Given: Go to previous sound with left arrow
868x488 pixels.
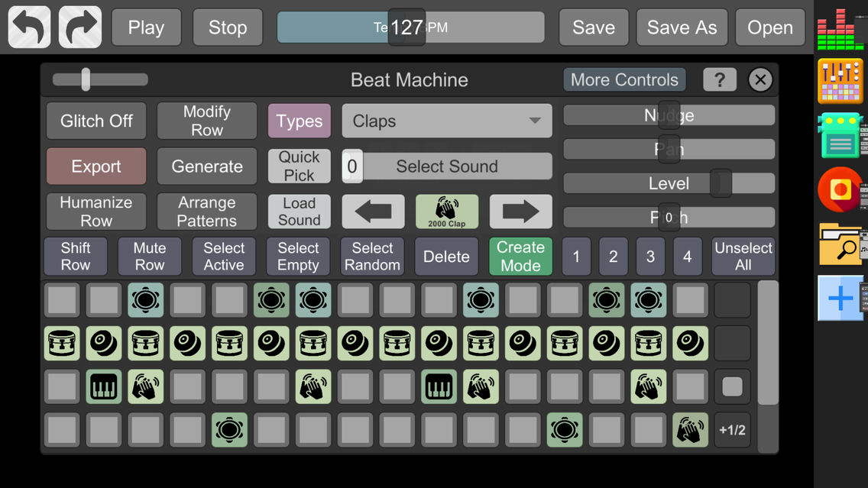Looking at the screenshot, I should (373, 212).
